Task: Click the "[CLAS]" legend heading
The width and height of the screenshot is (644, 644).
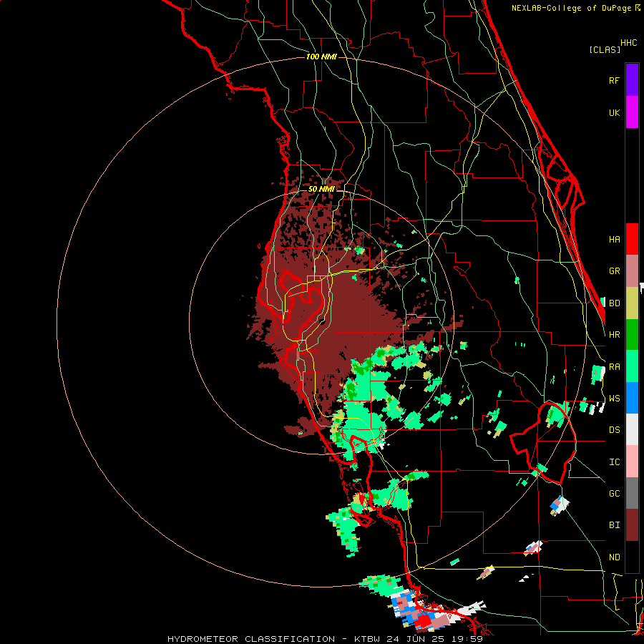Action: tap(605, 49)
